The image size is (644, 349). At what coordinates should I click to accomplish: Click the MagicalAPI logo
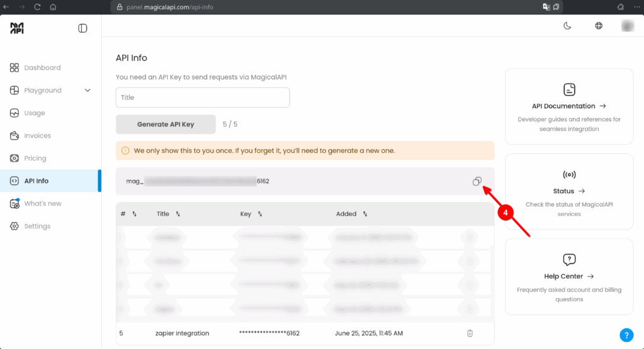click(x=17, y=28)
